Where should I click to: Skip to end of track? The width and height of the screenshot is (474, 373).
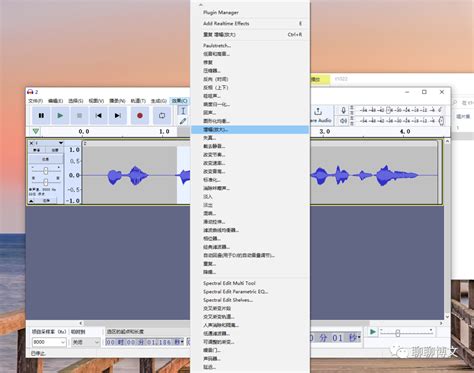(117, 116)
